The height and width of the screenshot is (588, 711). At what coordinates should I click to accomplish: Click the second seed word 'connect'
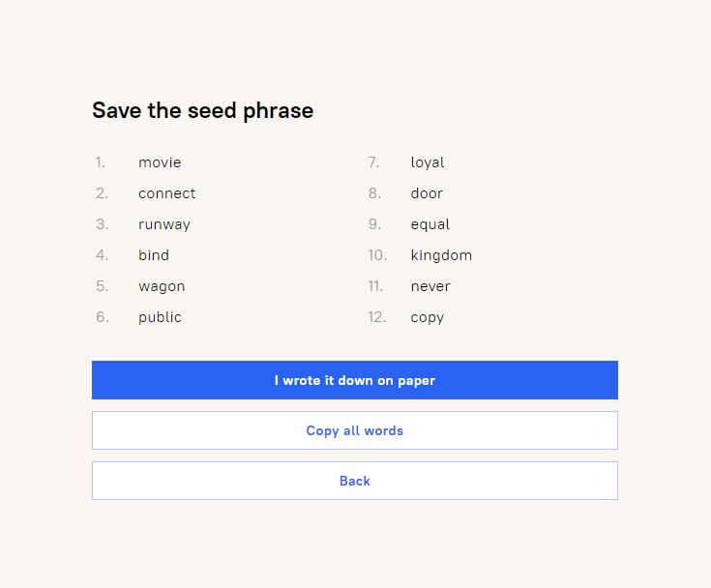pos(166,193)
